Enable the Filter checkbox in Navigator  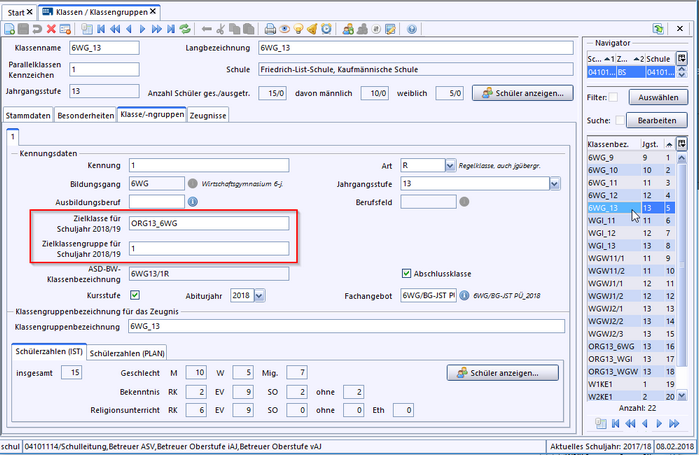614,98
